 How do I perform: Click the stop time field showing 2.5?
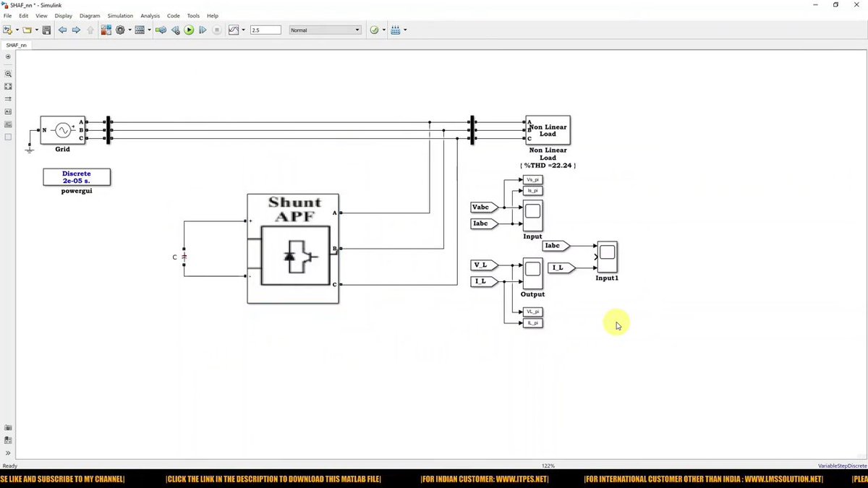click(265, 30)
